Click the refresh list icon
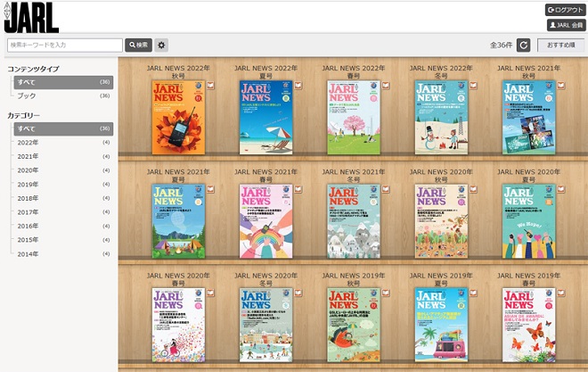Viewport: 588px width, 372px height. [x=524, y=45]
